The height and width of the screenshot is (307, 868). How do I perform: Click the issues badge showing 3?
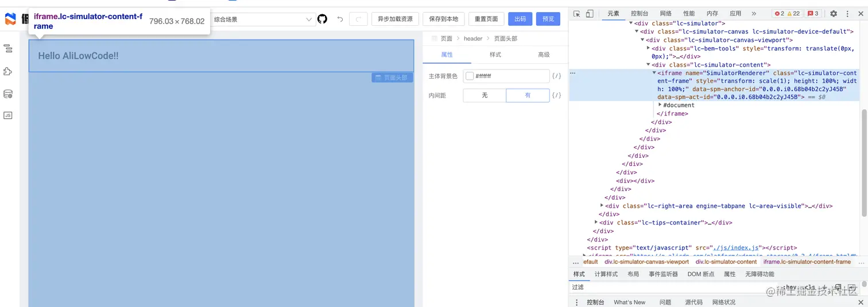pyautogui.click(x=813, y=14)
